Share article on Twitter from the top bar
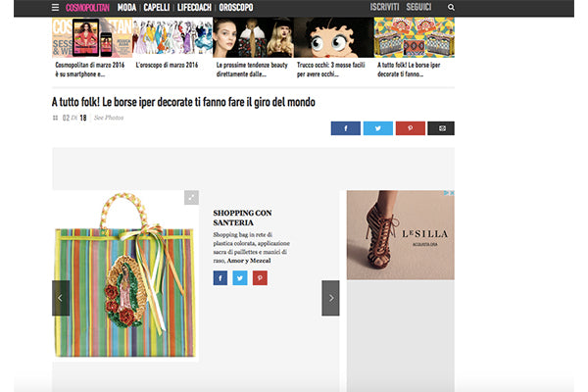The width and height of the screenshot is (588, 392). point(377,128)
